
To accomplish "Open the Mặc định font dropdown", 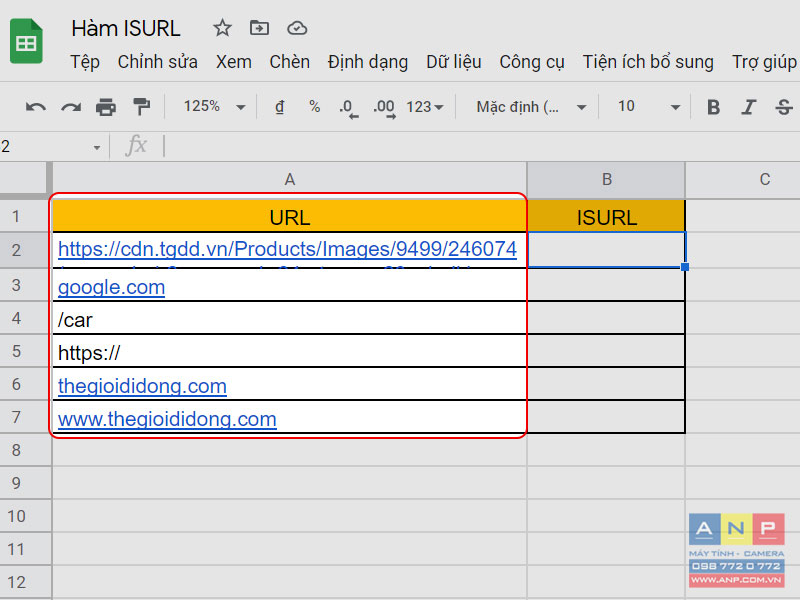I will coord(531,107).
